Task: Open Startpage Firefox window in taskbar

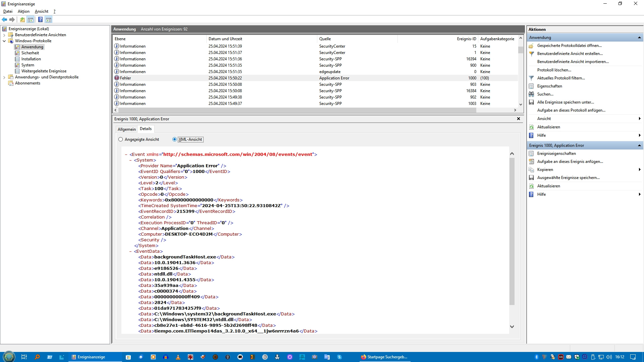Action: [x=384, y=357]
